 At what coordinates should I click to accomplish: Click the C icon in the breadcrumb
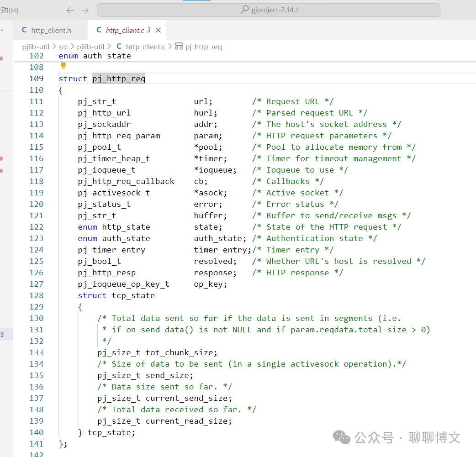[x=119, y=47]
